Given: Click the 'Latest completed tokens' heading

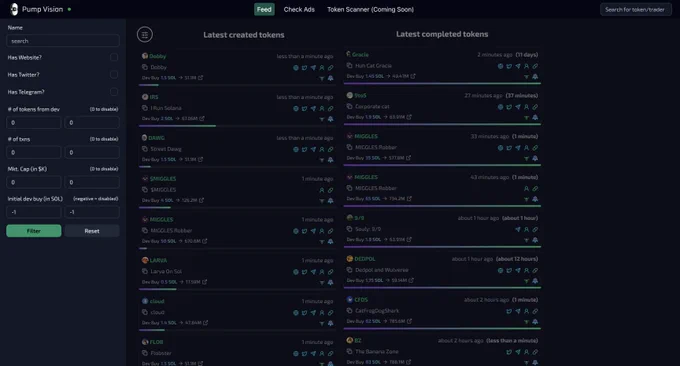Looking at the screenshot, I should pos(442,34).
